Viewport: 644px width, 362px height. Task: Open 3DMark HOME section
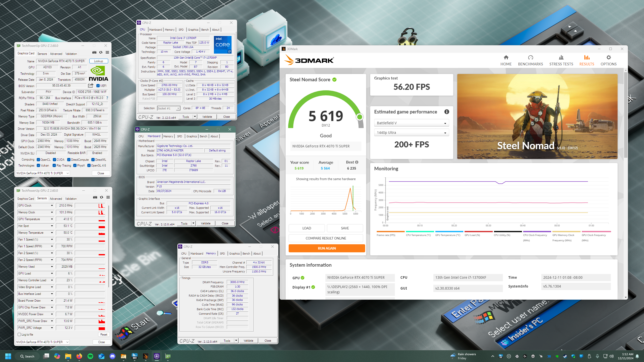tap(506, 60)
